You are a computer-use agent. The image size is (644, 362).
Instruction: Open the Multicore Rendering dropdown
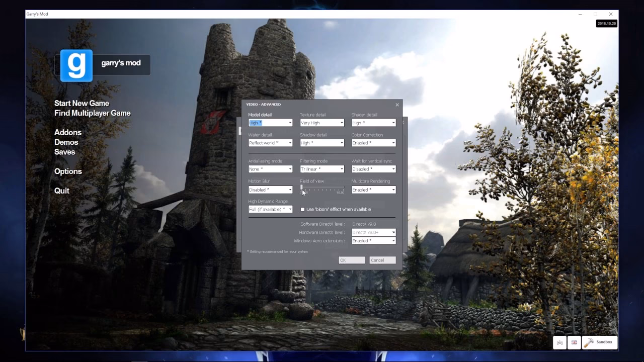(374, 190)
